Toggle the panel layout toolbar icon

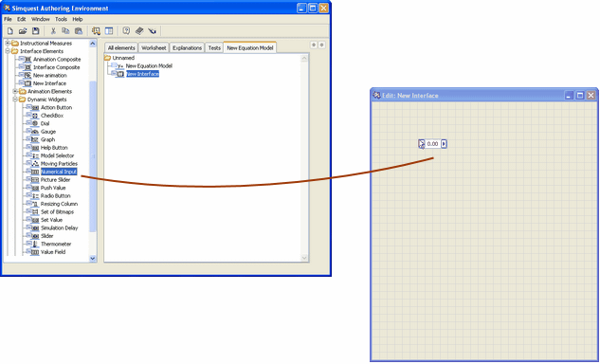point(109,31)
